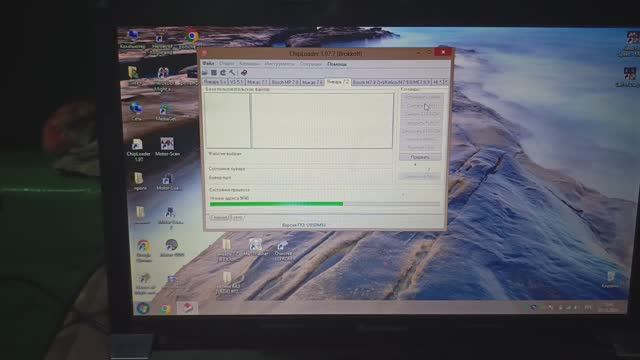Open the Сеть desktop icon
640x360 pixels.
[136, 111]
